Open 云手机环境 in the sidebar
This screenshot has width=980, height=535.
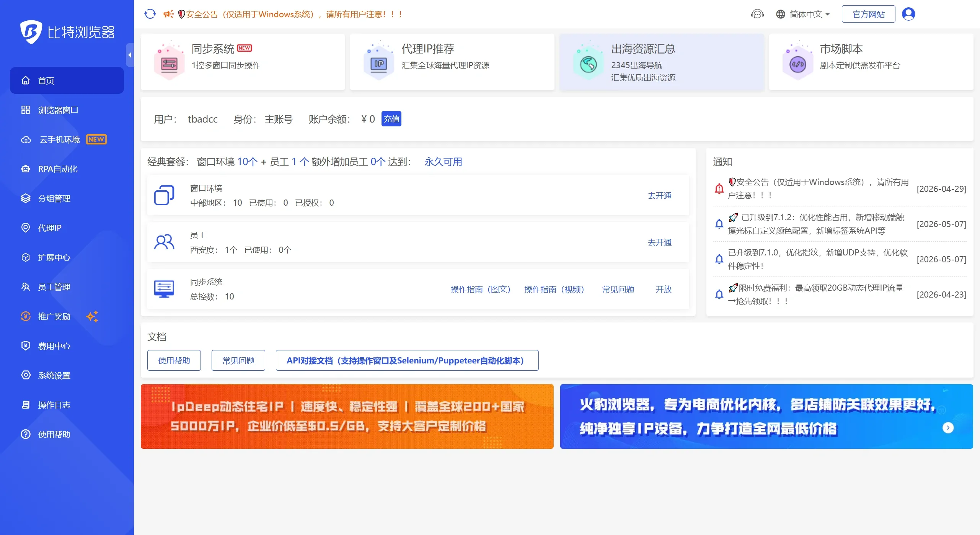click(x=67, y=139)
